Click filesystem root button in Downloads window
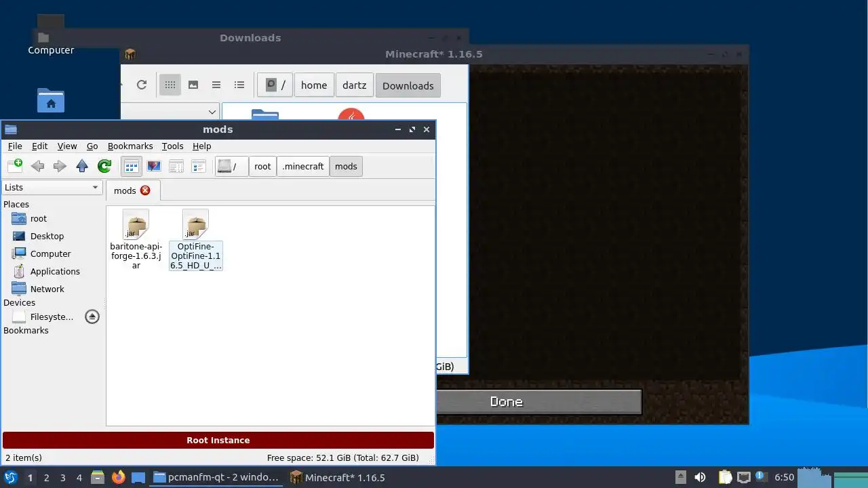Viewport: 868px width, 488px height. (x=275, y=85)
